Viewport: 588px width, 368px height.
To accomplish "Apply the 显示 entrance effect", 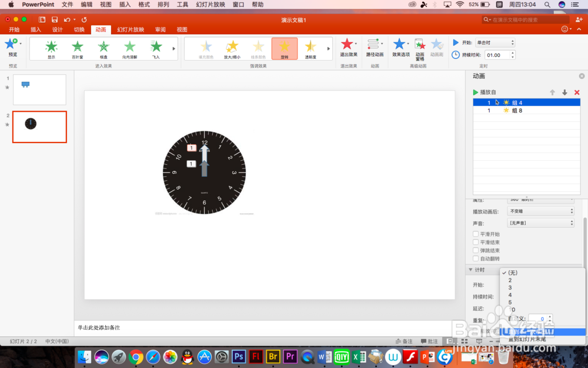I will pos(51,49).
